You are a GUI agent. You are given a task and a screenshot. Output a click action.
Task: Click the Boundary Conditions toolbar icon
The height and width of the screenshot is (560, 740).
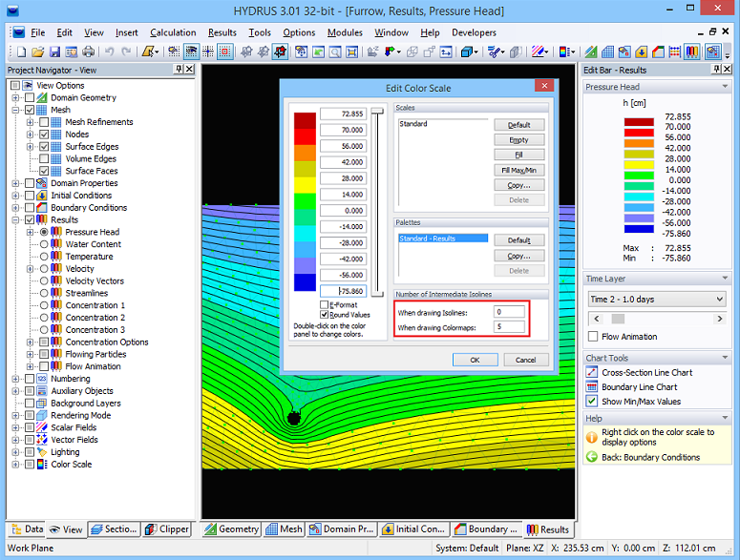pos(658,52)
